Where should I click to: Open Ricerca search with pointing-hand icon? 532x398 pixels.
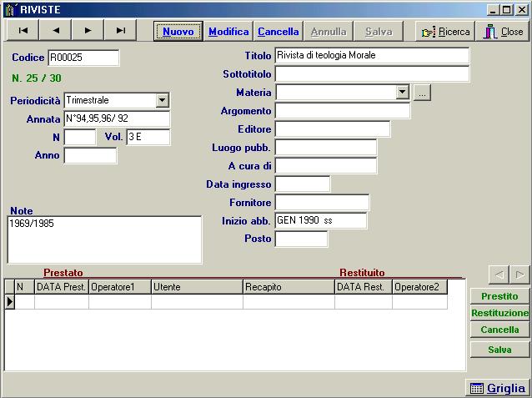click(x=445, y=32)
